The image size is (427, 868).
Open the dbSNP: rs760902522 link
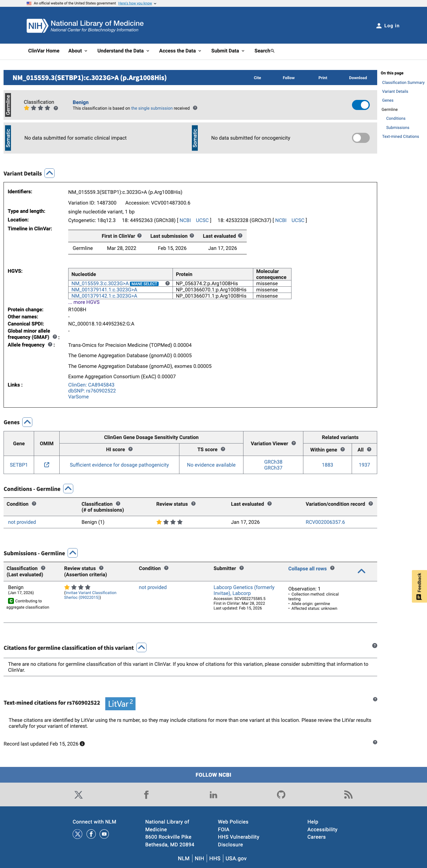[x=92, y=391]
